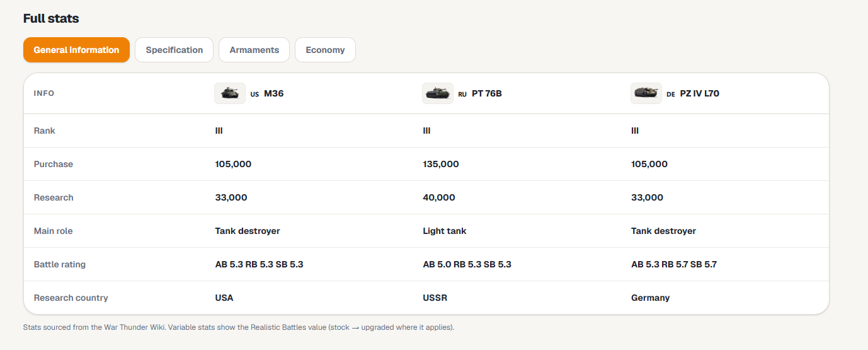868x350 pixels.
Task: Click the Full stats heading
Action: pos(51,18)
